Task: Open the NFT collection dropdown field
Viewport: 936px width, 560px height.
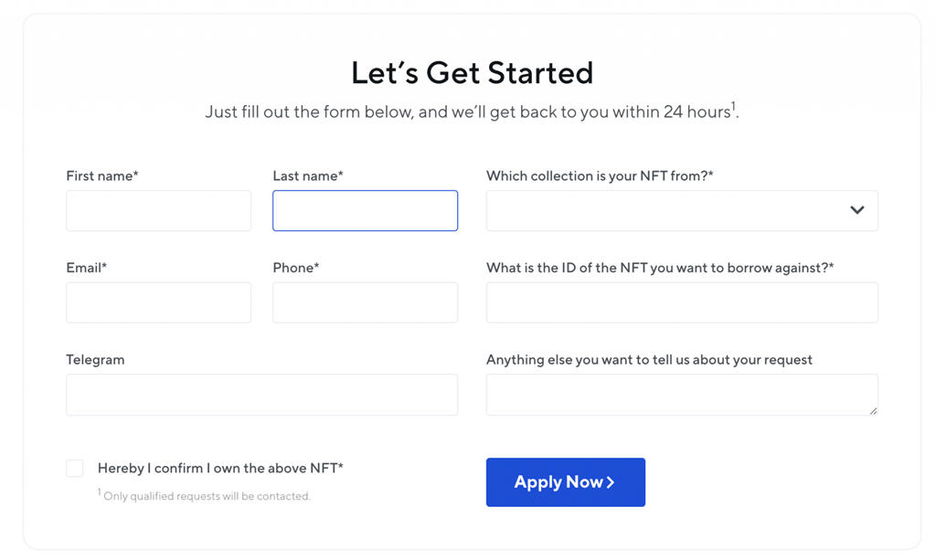Action: point(682,210)
